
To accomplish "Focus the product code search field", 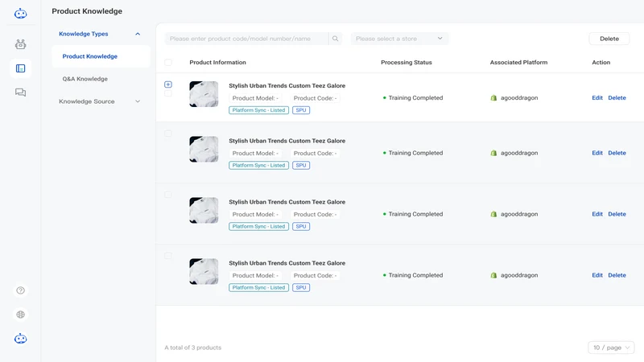I will tap(246, 39).
